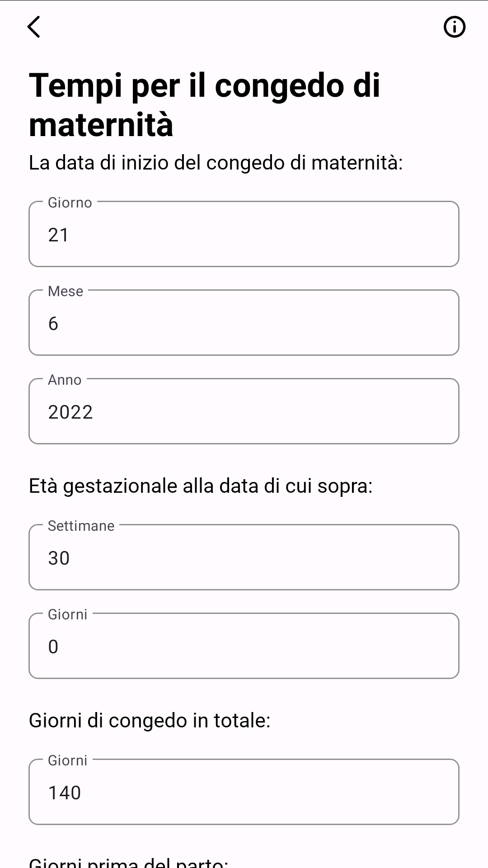
Task: Click the 'Giorni di congedo in totale' text
Action: (150, 720)
